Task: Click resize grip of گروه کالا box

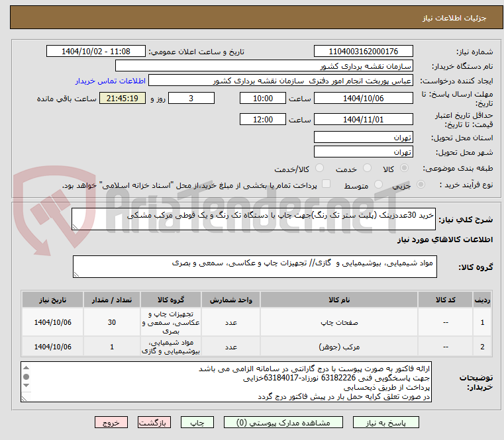Action: tap(76, 275)
